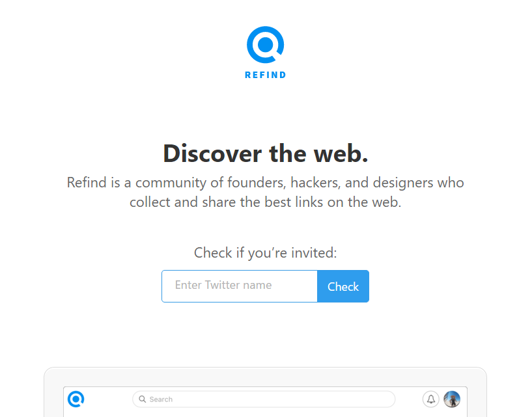Click the word 'designers' in the description
The image size is (532, 417).
tap(403, 183)
